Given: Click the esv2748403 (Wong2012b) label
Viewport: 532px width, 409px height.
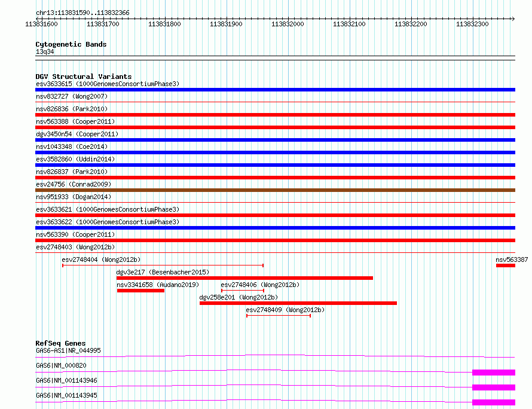Looking at the screenshot, I should click(75, 247).
